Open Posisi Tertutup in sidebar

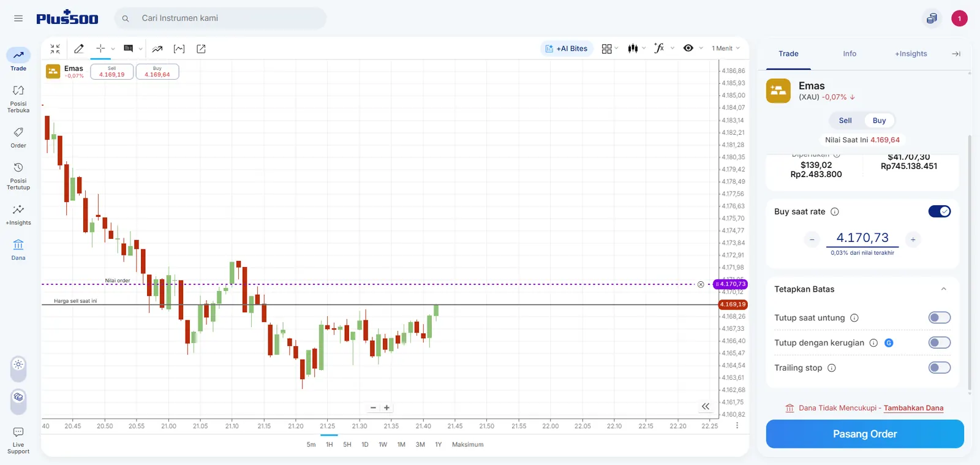[x=18, y=175]
